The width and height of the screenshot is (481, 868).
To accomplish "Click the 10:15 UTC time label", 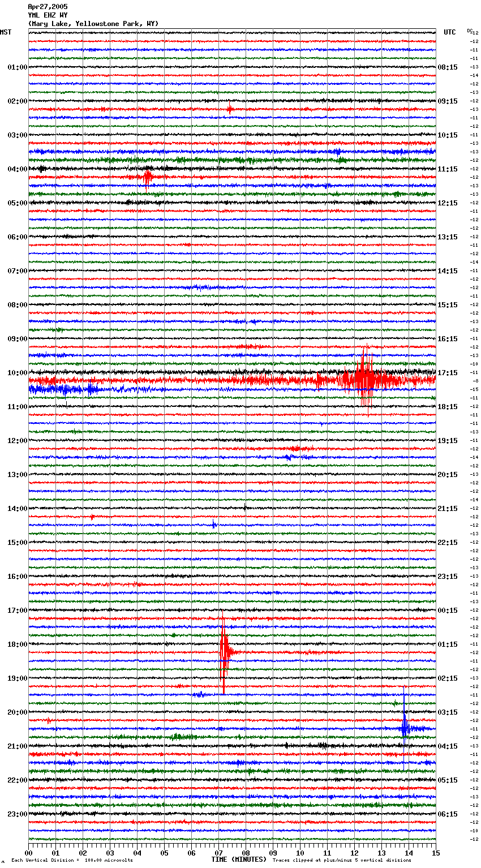I will 448,135.
